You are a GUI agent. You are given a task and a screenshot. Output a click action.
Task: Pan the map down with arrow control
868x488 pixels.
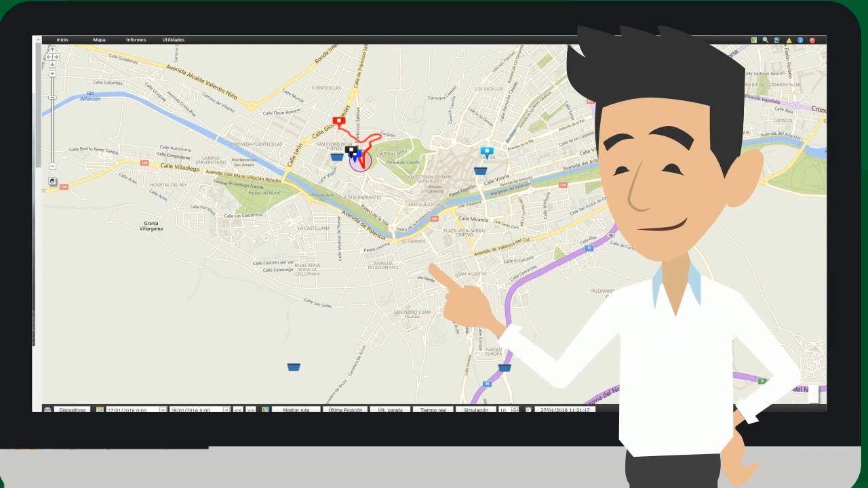[x=52, y=64]
